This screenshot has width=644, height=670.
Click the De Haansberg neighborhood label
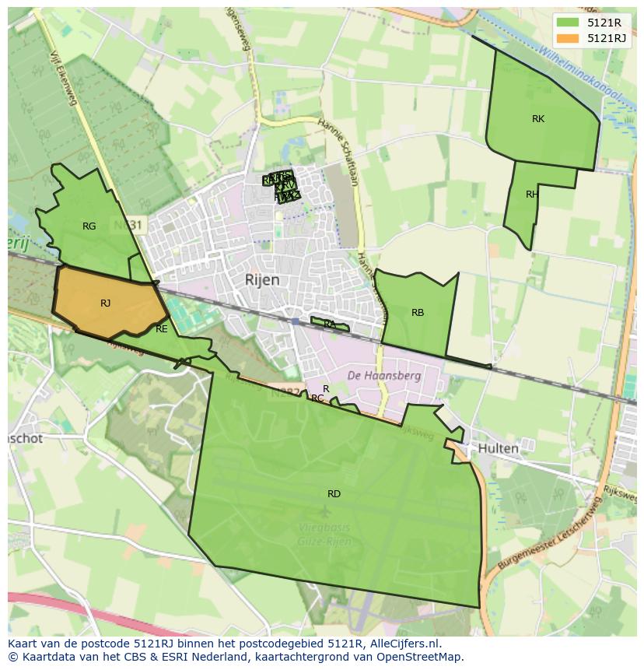(x=383, y=376)
